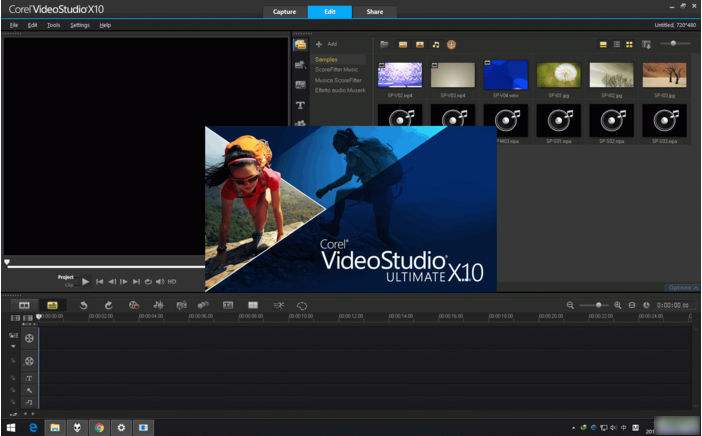The height and width of the screenshot is (436, 702).
Task: Open the library sort options
Action: (x=646, y=44)
